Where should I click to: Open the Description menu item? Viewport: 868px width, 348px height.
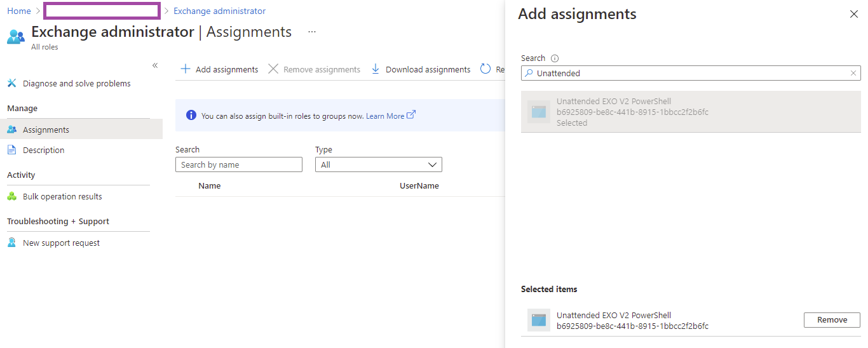44,150
